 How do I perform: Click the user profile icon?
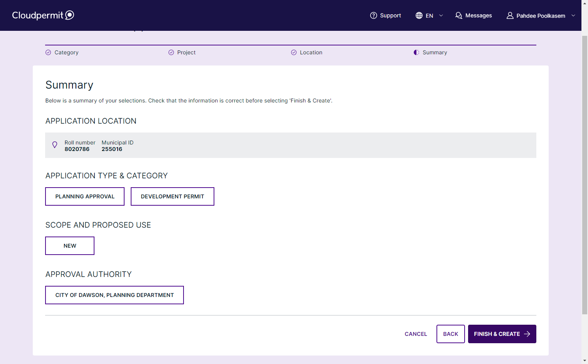[x=510, y=15]
